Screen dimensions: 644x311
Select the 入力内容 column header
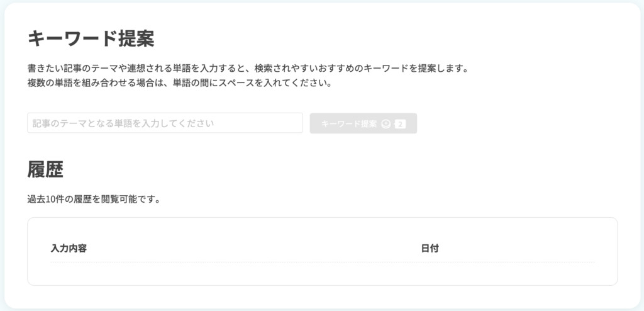[x=69, y=249]
